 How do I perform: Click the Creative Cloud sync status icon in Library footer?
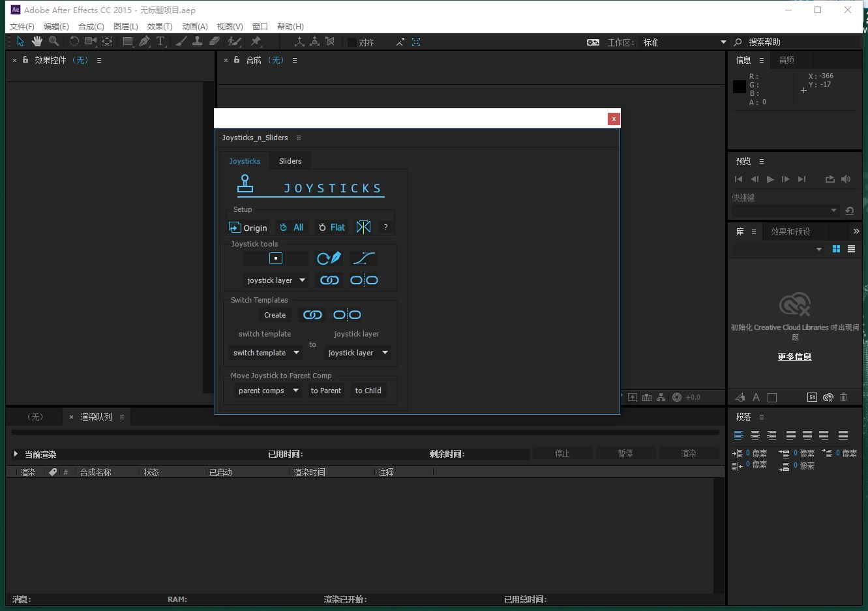coord(828,397)
